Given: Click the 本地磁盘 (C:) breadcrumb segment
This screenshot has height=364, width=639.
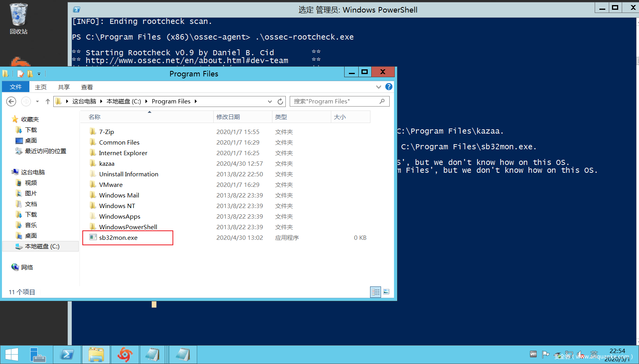Looking at the screenshot, I should pos(123,101).
